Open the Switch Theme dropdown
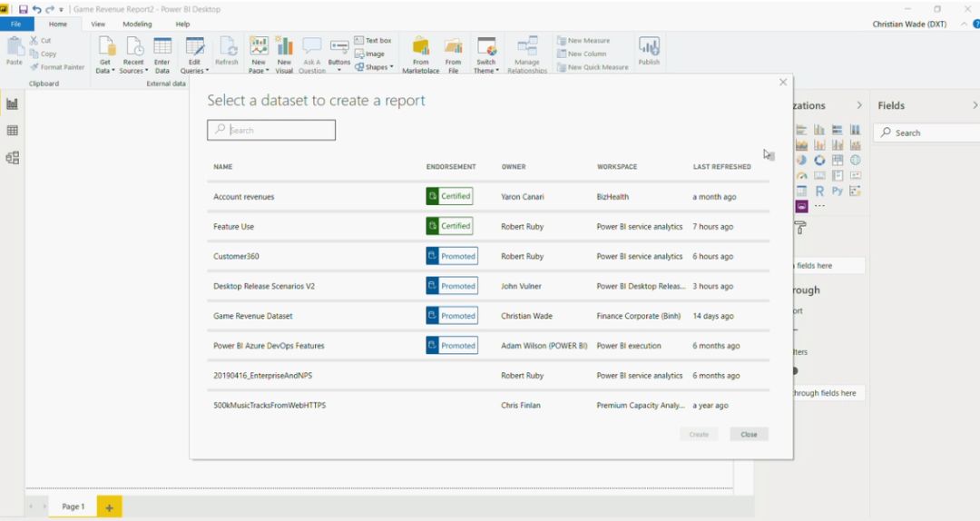The image size is (980, 521). (486, 55)
